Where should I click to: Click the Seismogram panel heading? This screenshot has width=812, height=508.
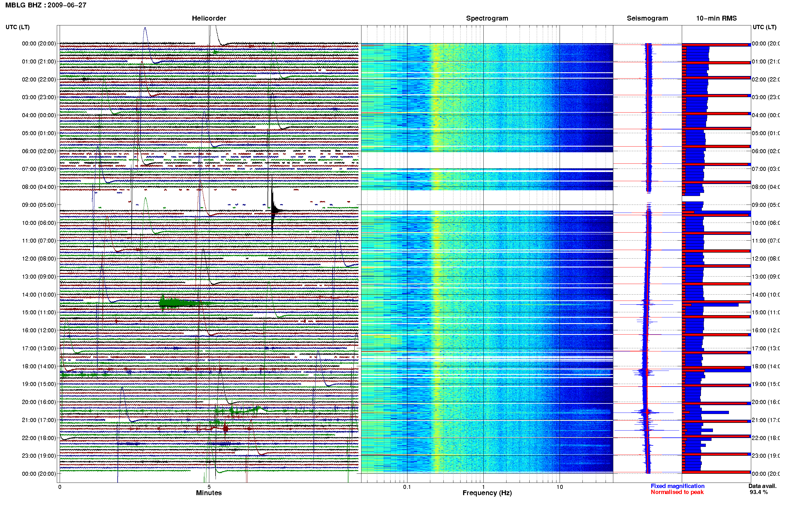(x=647, y=19)
